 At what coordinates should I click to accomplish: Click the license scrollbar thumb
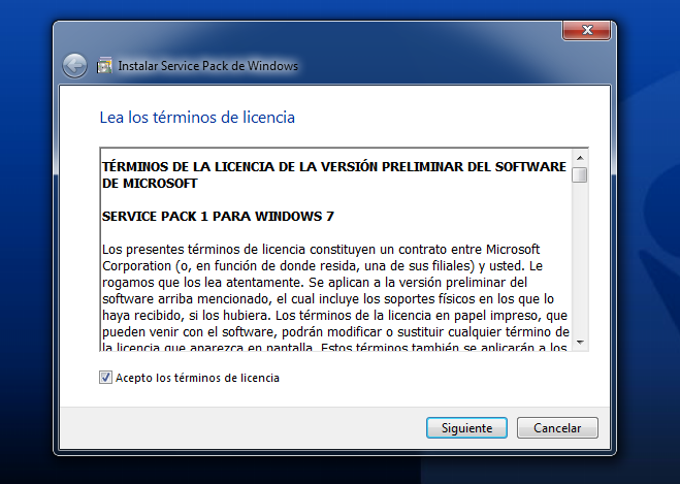tap(580, 175)
